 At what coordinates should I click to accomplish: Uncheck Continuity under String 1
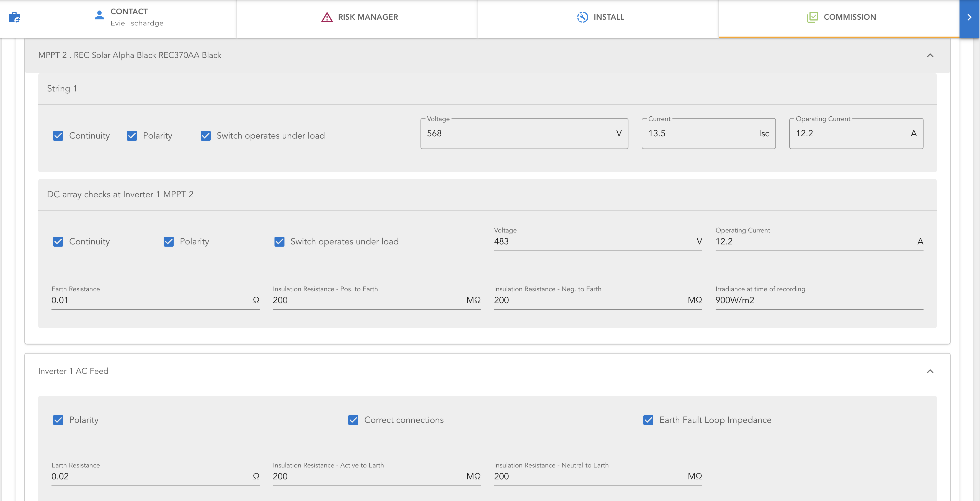click(x=58, y=136)
